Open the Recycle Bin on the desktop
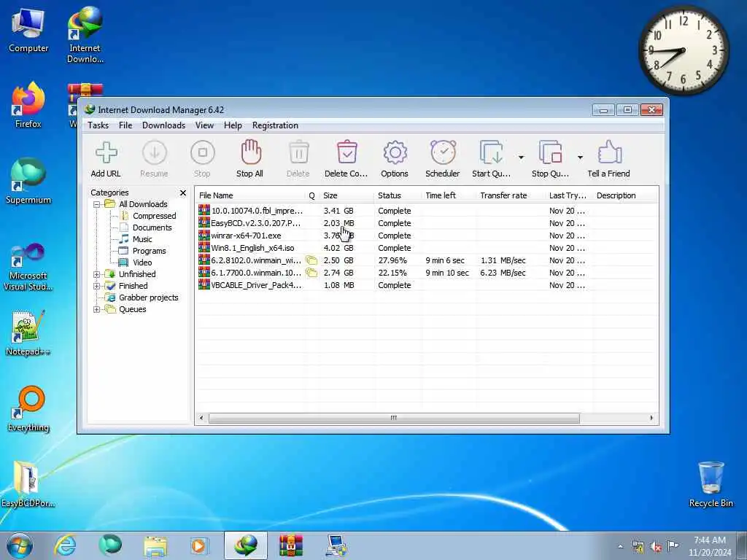 click(711, 483)
